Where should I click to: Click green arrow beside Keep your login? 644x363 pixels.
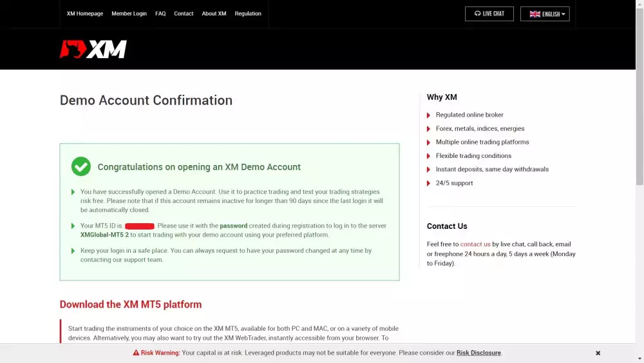click(73, 251)
